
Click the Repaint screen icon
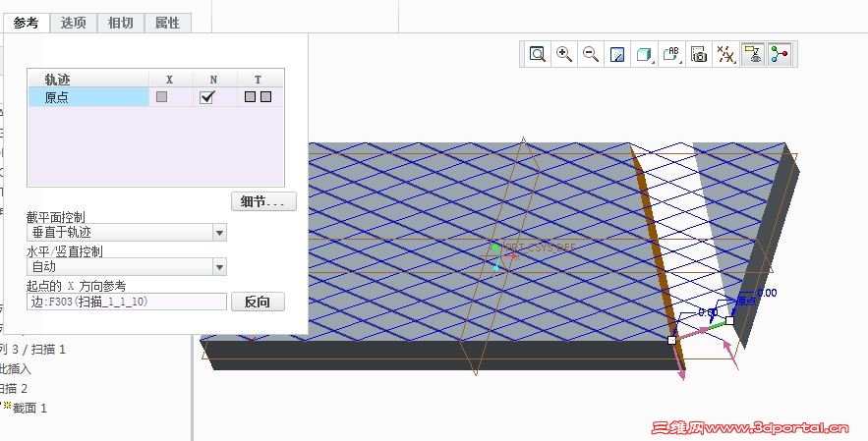click(617, 54)
